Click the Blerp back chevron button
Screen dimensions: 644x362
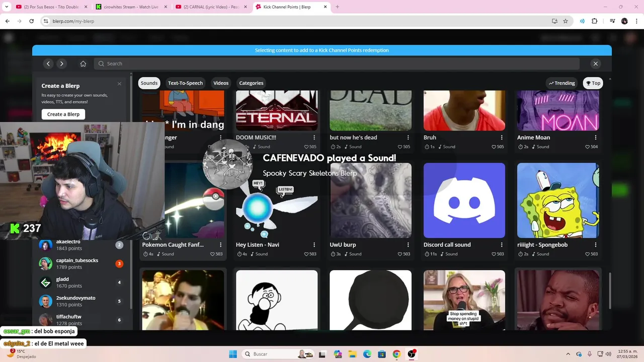click(48, 63)
